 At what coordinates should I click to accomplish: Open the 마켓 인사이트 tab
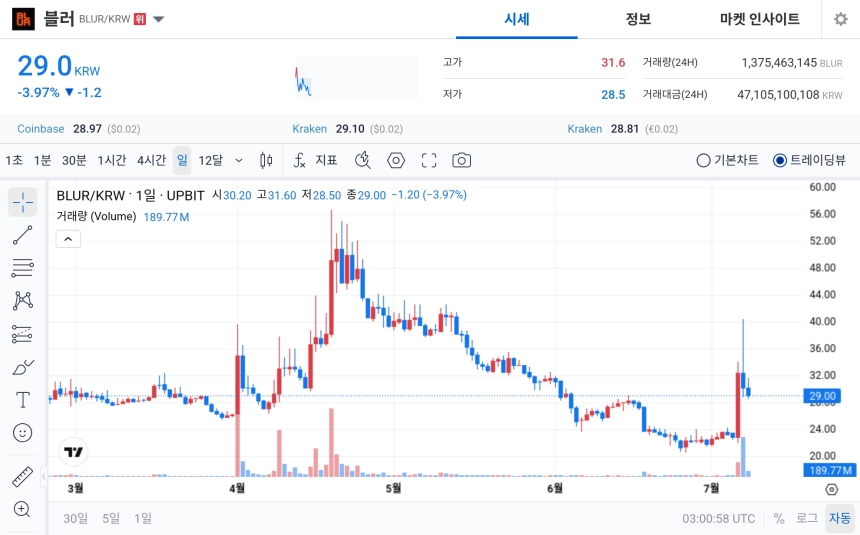[x=760, y=19]
